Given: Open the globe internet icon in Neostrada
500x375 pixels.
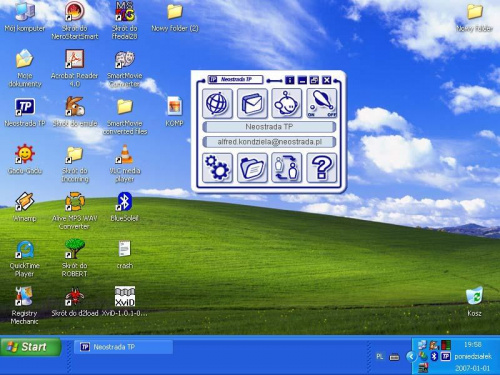Looking at the screenshot, I should coord(217,103).
